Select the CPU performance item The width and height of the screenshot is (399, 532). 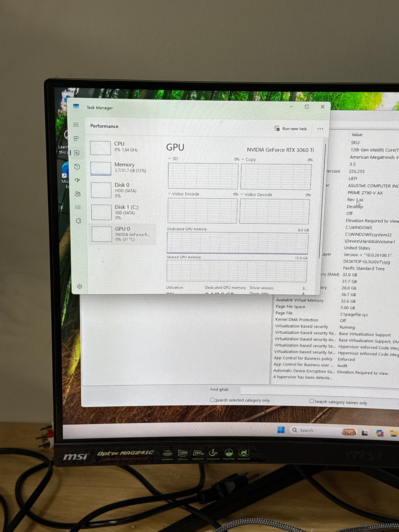point(122,147)
